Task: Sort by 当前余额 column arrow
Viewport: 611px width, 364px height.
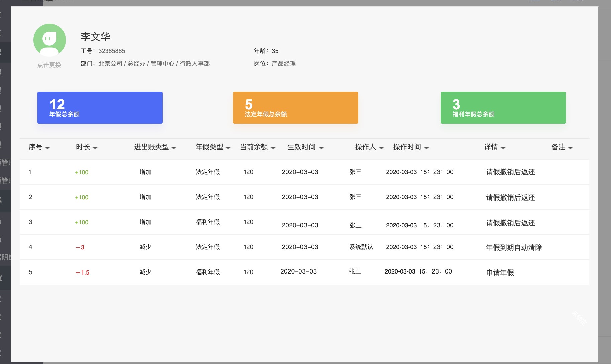Action: pos(273,148)
